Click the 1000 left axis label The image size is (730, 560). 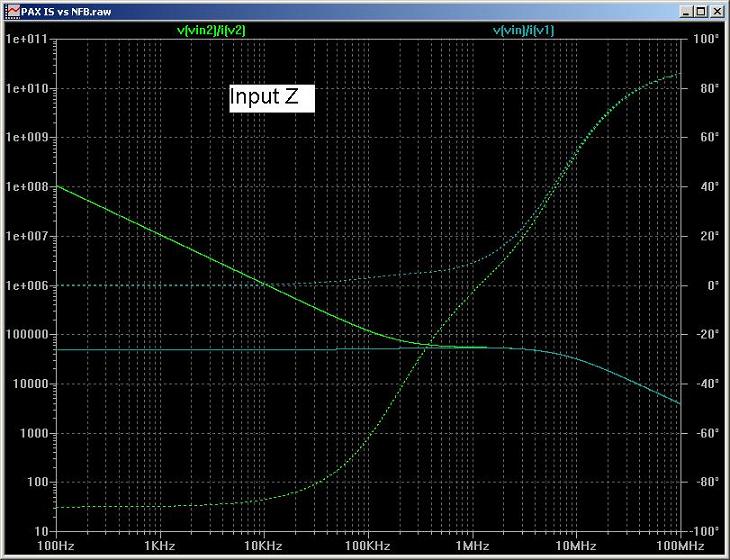[x=34, y=433]
